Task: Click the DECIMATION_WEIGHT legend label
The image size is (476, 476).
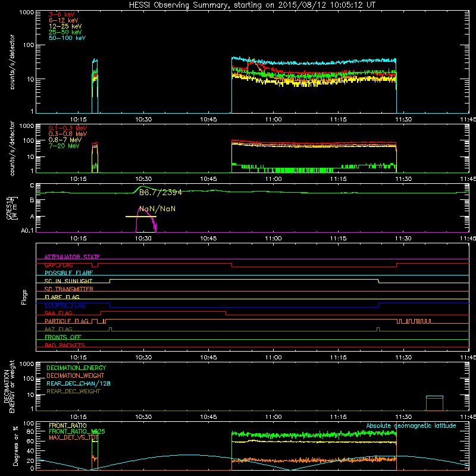Action: click(x=76, y=375)
